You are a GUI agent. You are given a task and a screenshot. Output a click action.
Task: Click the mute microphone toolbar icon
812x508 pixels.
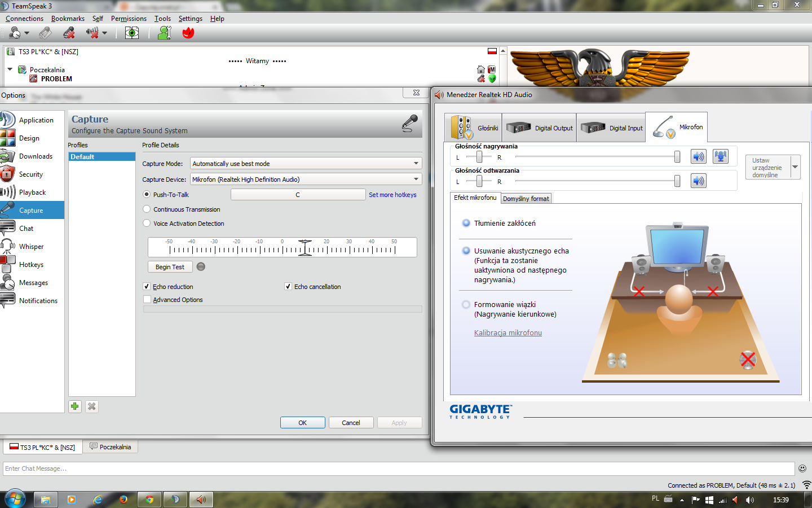[69, 33]
